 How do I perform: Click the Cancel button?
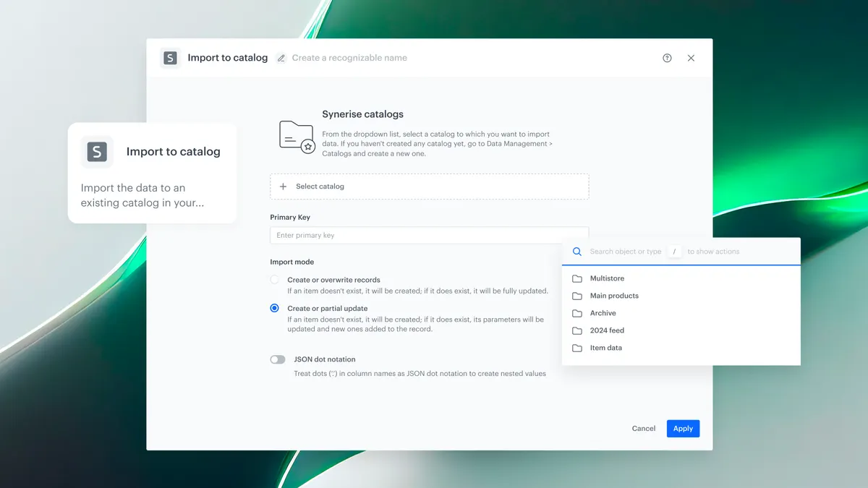coord(644,429)
